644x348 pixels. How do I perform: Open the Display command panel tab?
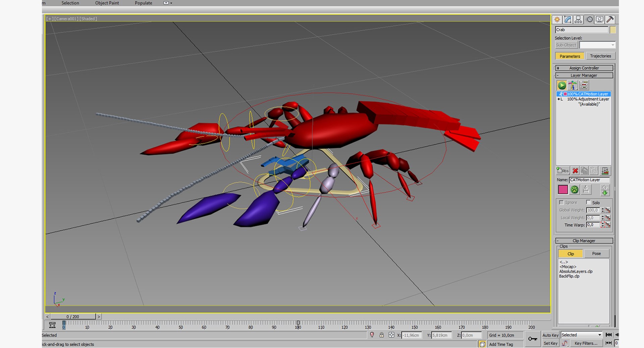pos(600,19)
